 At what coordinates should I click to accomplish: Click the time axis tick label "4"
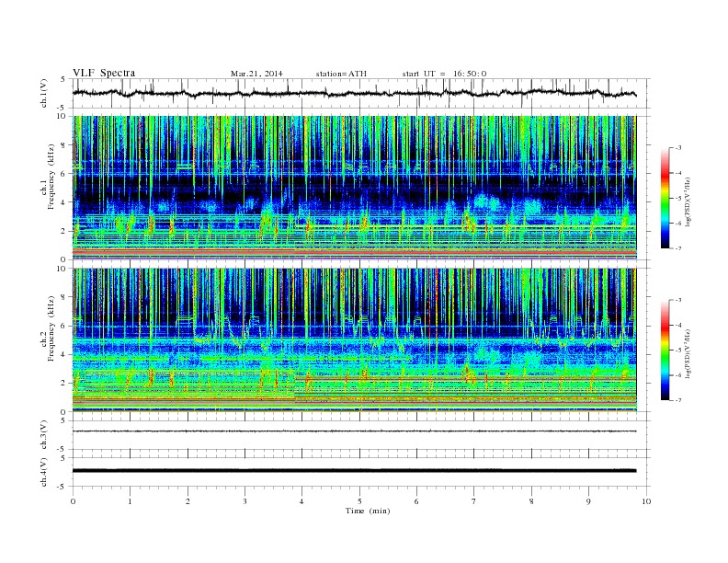pos(301,501)
